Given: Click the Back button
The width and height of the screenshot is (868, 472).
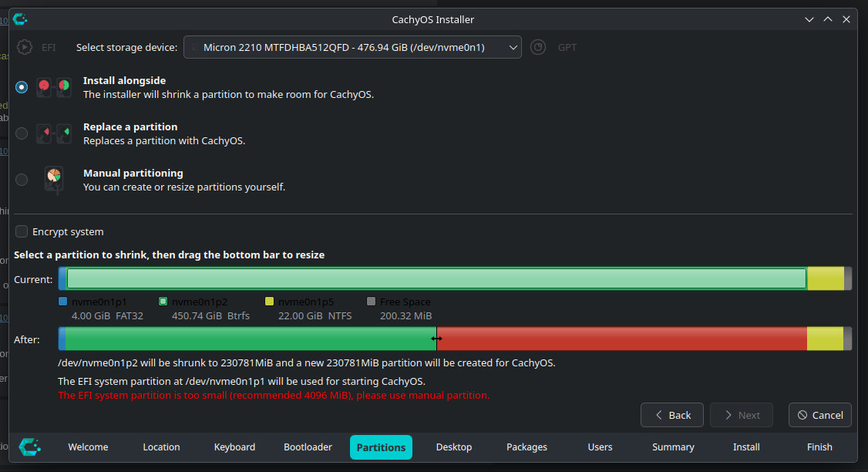Looking at the screenshot, I should point(672,415).
